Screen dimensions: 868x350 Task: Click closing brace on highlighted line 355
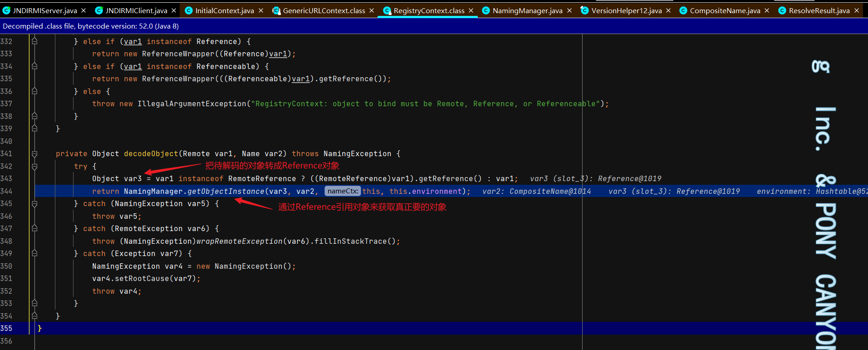click(x=40, y=328)
